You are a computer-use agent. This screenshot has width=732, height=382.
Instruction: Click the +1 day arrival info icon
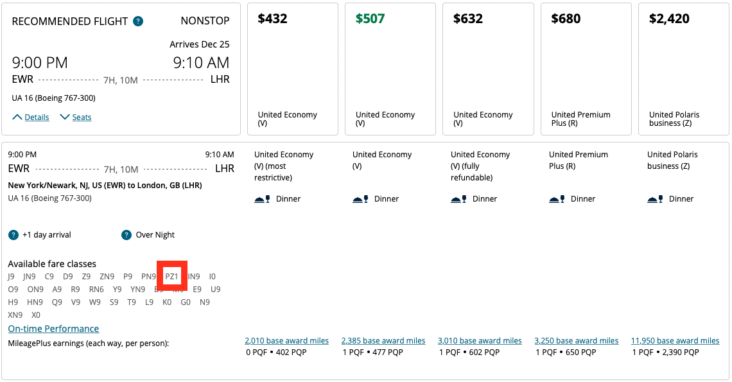point(13,235)
